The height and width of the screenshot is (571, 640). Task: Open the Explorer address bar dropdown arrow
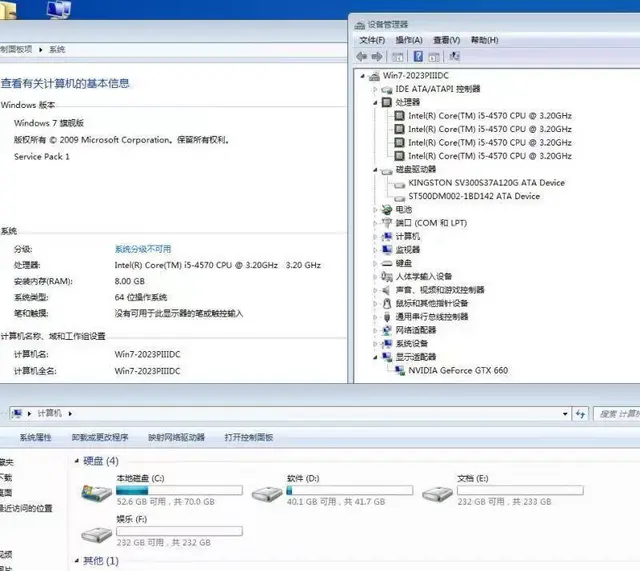click(565, 414)
